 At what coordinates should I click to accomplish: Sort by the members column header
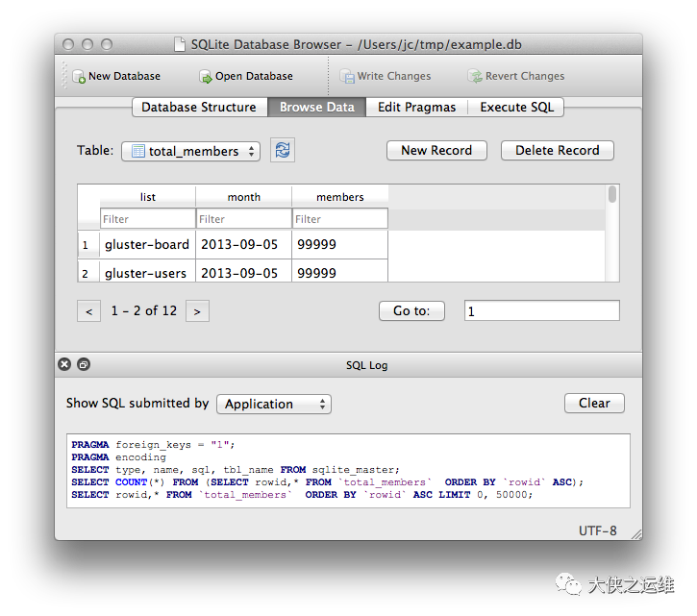340,196
